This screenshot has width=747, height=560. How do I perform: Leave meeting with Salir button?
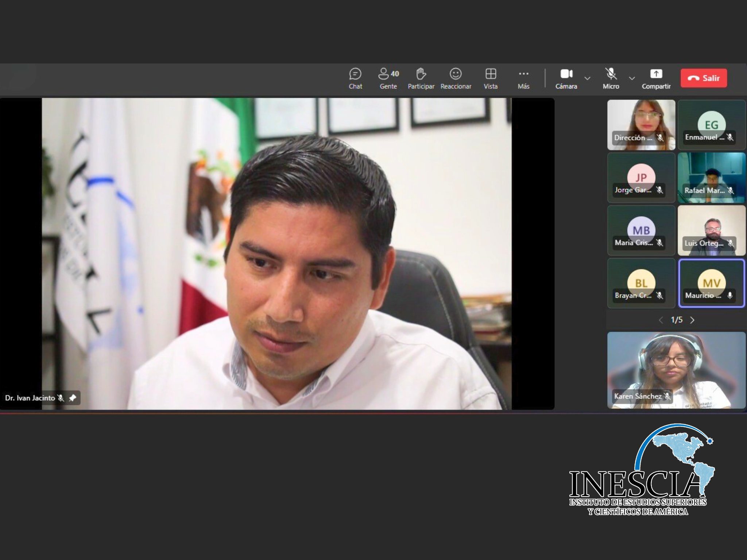coord(704,78)
